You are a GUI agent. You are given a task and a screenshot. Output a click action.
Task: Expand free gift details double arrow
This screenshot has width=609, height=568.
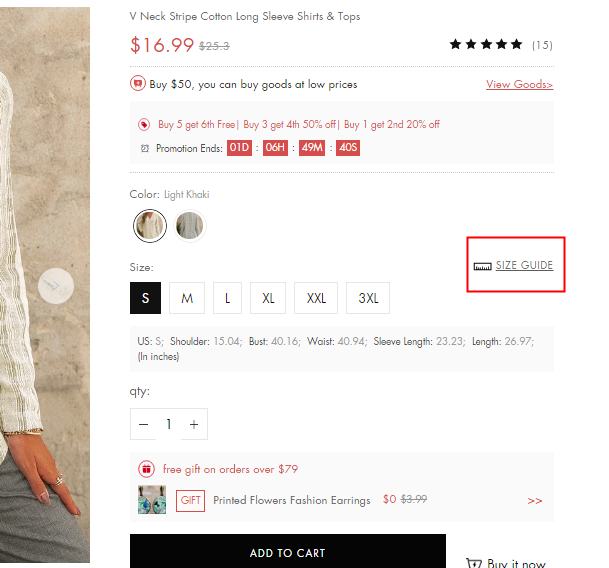(x=534, y=501)
